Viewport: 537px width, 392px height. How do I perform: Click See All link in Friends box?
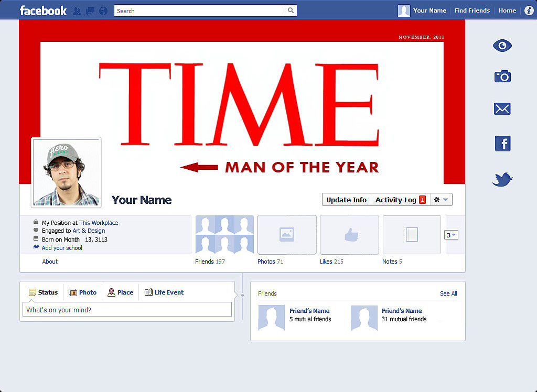(448, 293)
